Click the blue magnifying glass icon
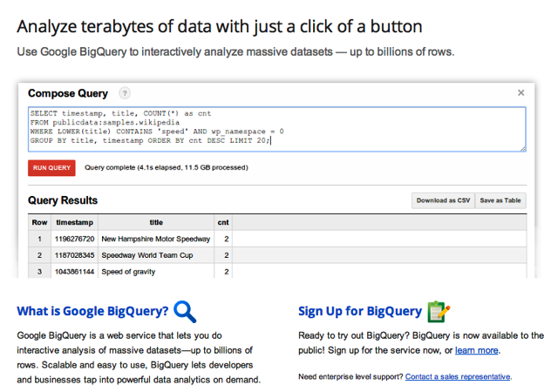Viewport: 558px width, 392px height. 185,312
